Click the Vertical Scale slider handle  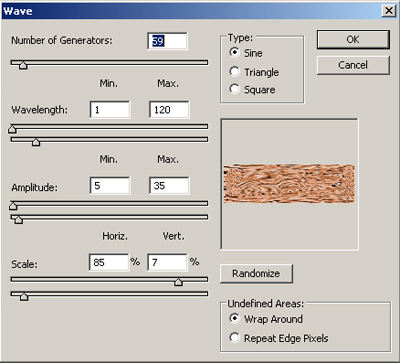click(24, 296)
